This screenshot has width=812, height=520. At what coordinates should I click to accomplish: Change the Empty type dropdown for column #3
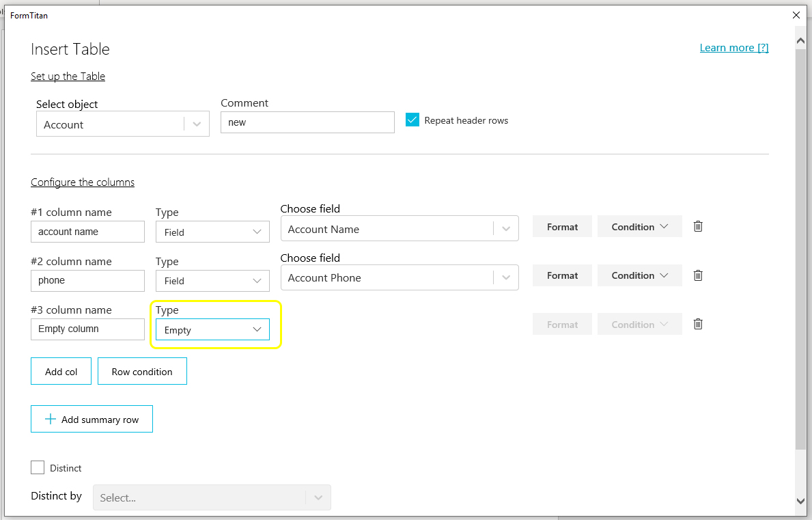[x=212, y=330]
